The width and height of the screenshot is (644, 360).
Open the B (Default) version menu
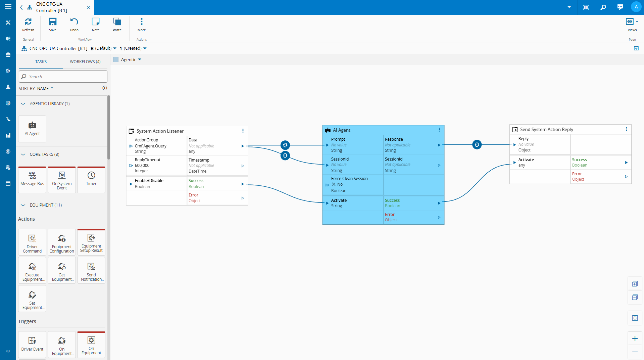104,48
